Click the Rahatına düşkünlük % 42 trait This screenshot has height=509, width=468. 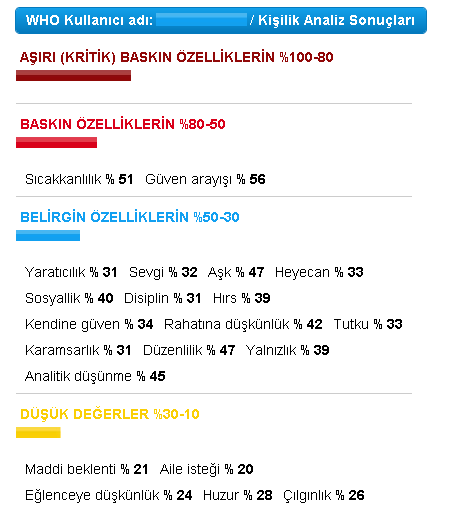click(x=243, y=324)
